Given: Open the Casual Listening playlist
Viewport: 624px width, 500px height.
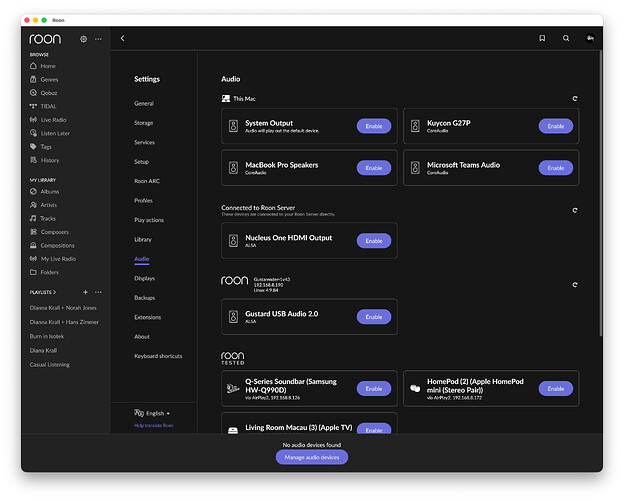Looking at the screenshot, I should coord(49,365).
